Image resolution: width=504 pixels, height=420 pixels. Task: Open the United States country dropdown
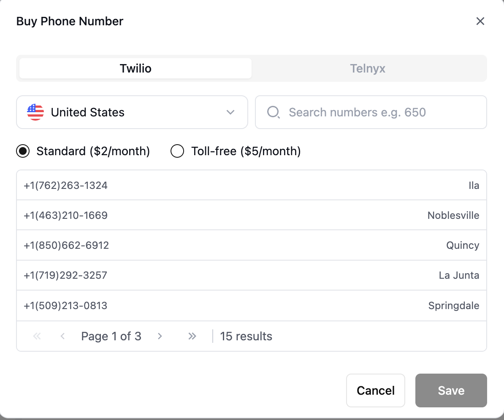(x=132, y=113)
